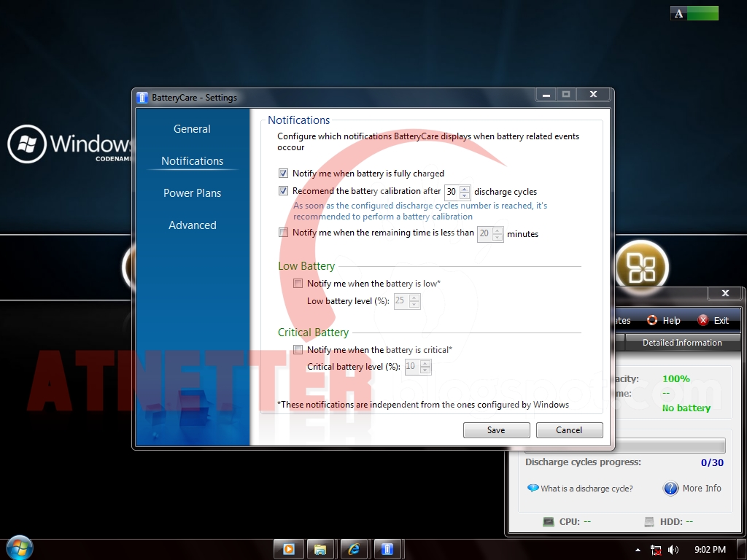
Task: Click the low battery level field
Action: (401, 301)
